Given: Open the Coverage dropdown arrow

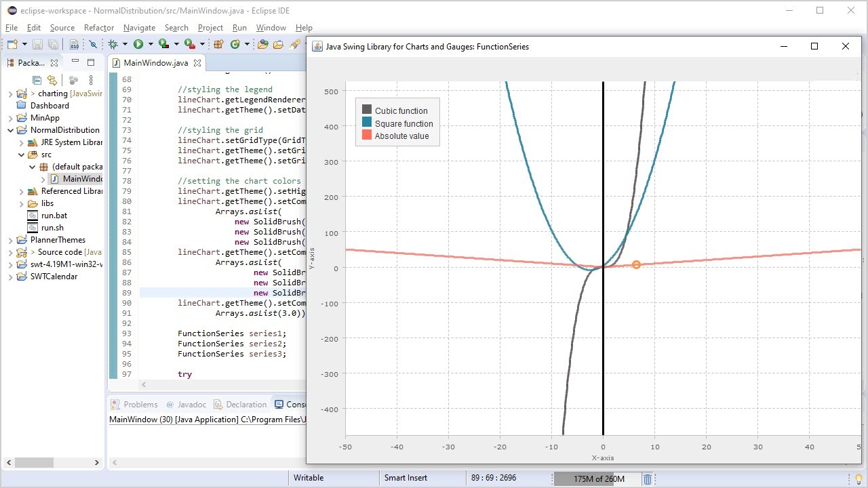Looking at the screenshot, I should pos(176,44).
